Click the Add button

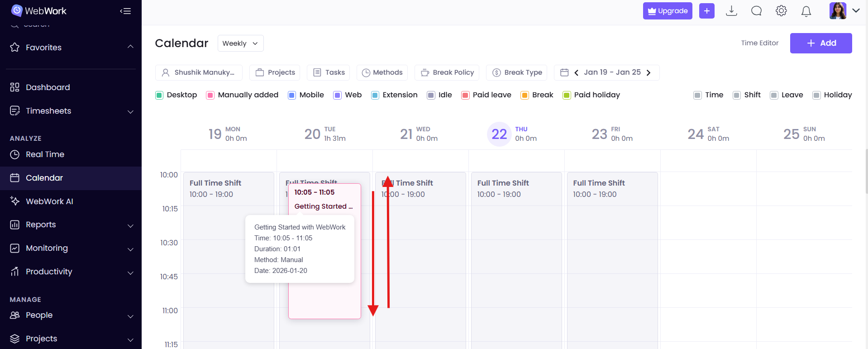[820, 43]
